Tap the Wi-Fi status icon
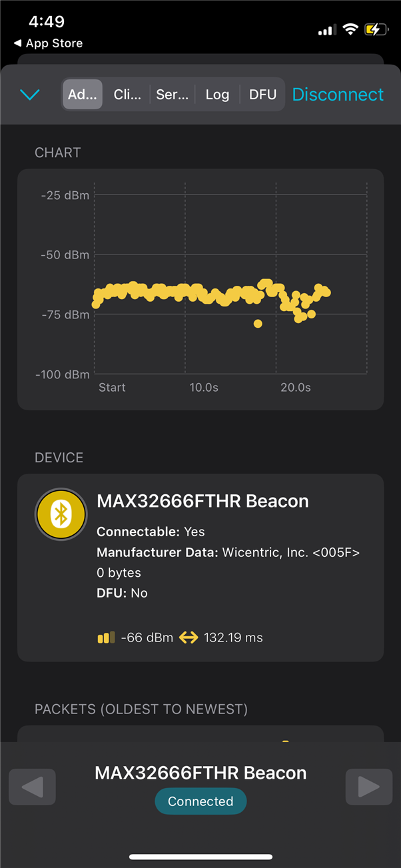Viewport: 401px width, 868px height. (x=350, y=29)
